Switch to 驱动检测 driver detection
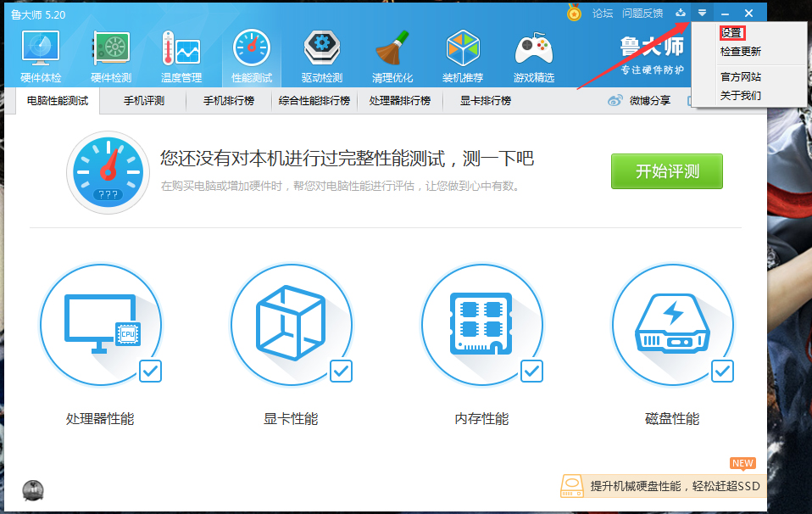The height and width of the screenshot is (514, 812). pyautogui.click(x=321, y=54)
